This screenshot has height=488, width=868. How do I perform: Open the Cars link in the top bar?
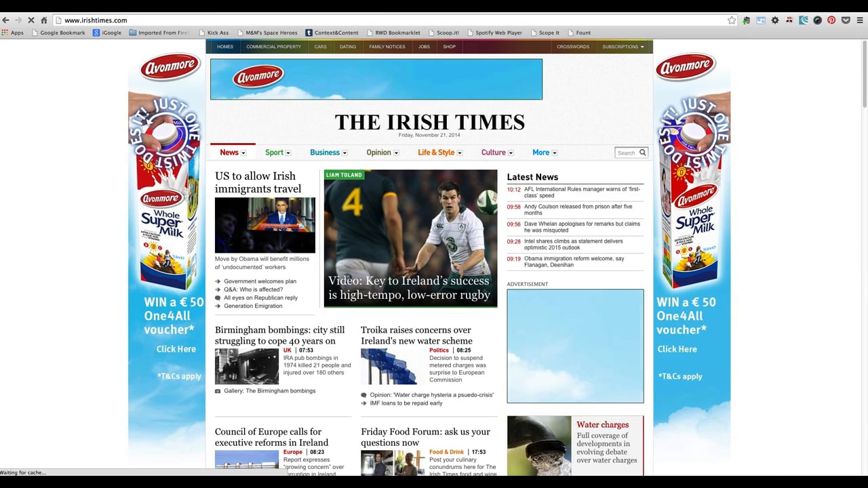(320, 47)
